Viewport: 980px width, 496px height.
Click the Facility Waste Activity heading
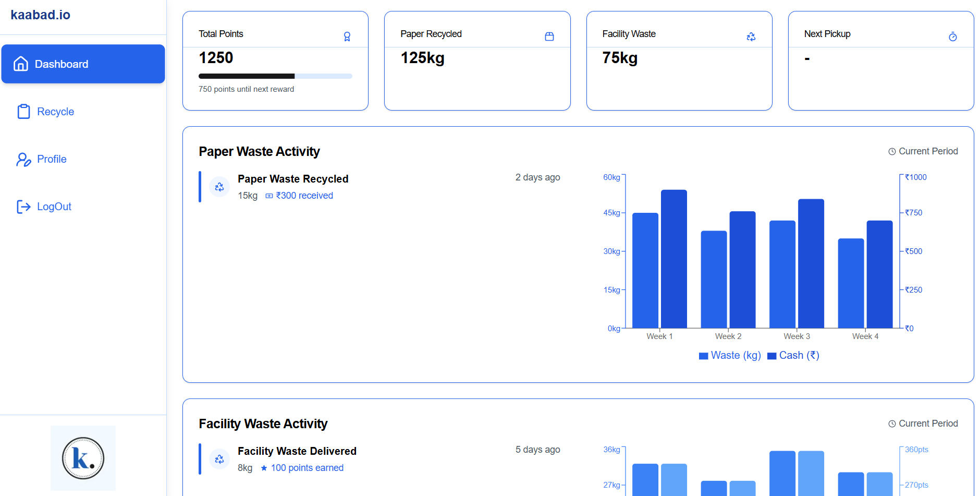click(x=263, y=424)
